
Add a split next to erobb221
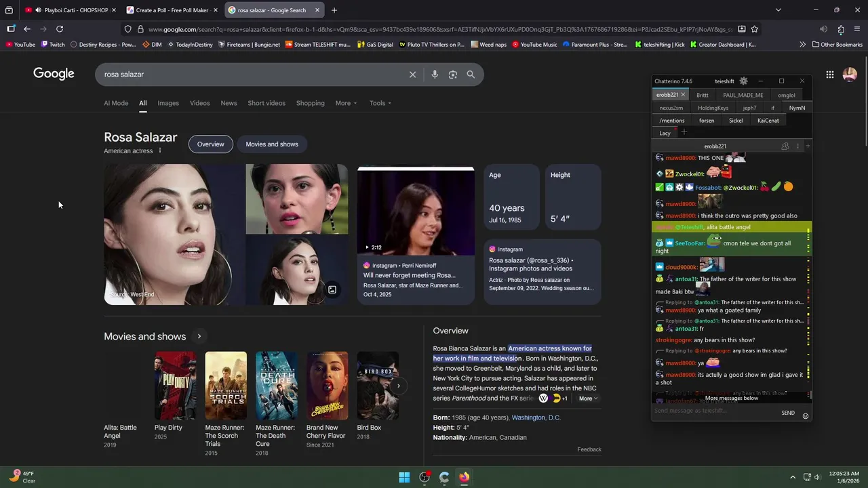click(x=808, y=146)
